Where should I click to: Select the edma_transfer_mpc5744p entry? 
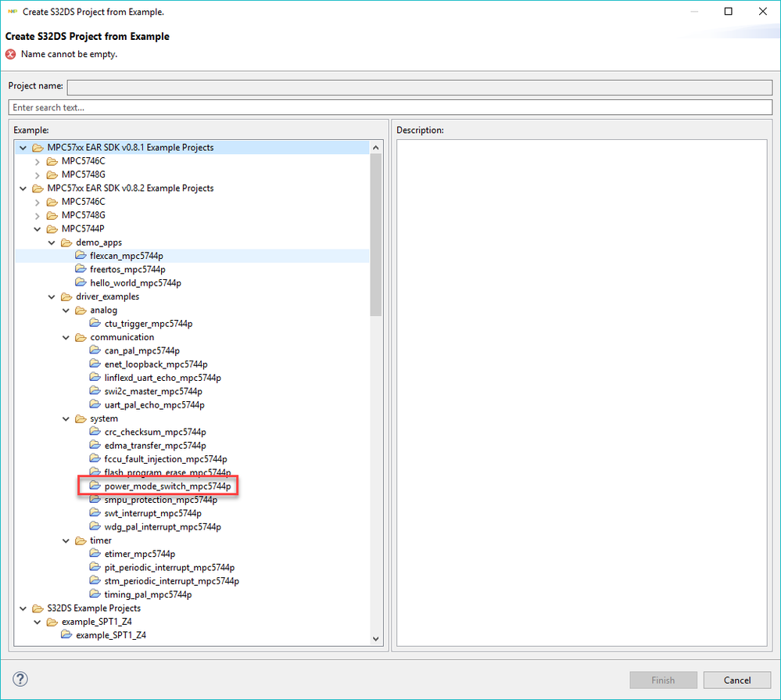(x=155, y=445)
